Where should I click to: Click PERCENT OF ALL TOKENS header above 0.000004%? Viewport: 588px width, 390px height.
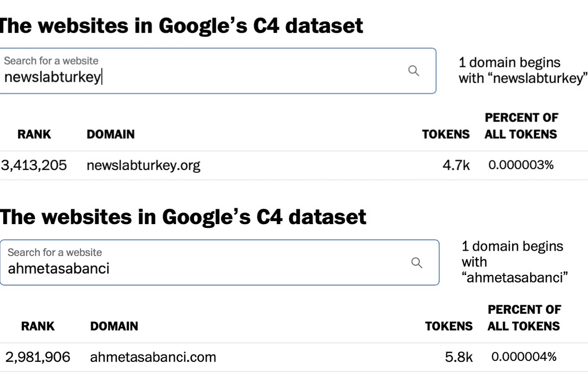click(524, 318)
